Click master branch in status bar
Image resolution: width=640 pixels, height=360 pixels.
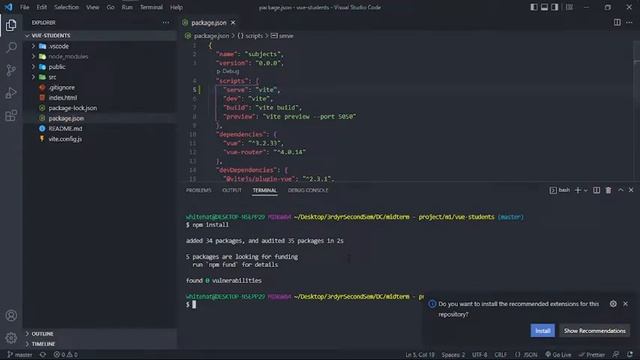point(20,355)
